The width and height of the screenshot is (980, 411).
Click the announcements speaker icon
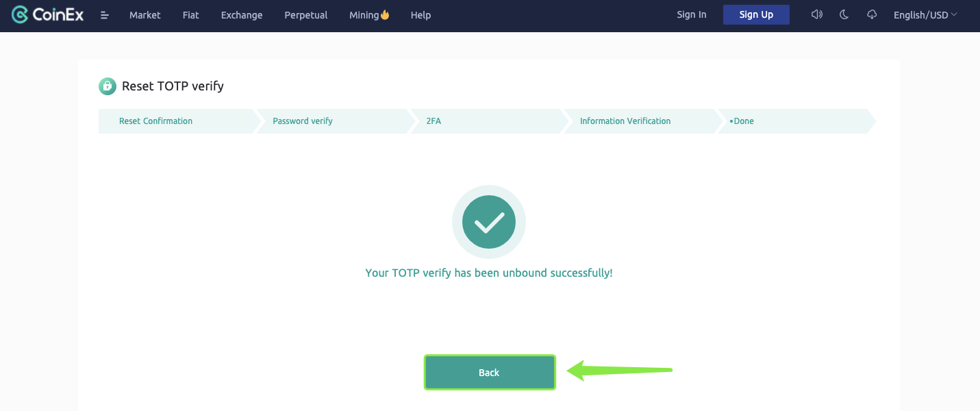coord(816,14)
